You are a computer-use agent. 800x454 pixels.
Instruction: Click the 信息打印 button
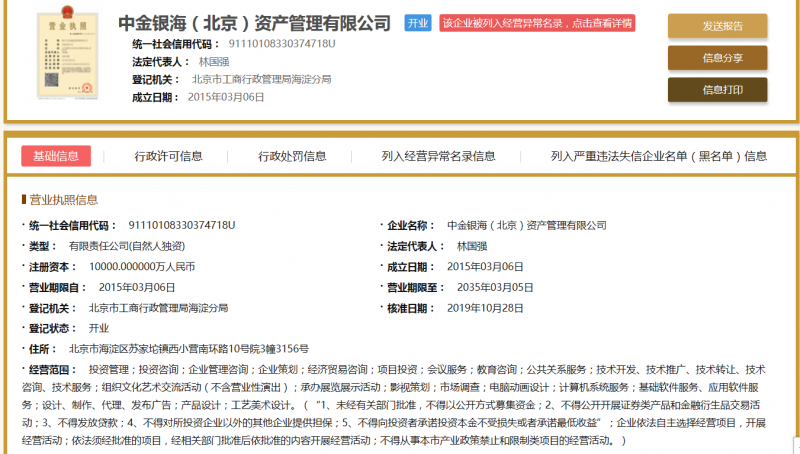pos(717,90)
